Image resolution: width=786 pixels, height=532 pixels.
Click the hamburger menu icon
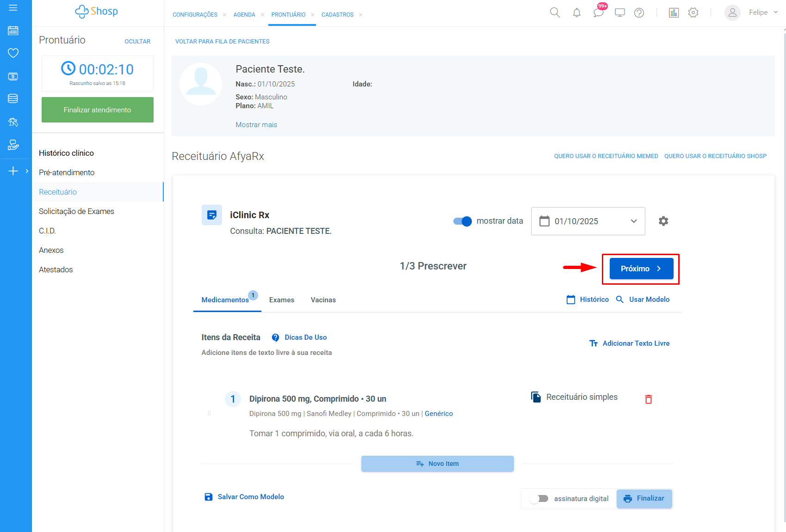[x=13, y=8]
